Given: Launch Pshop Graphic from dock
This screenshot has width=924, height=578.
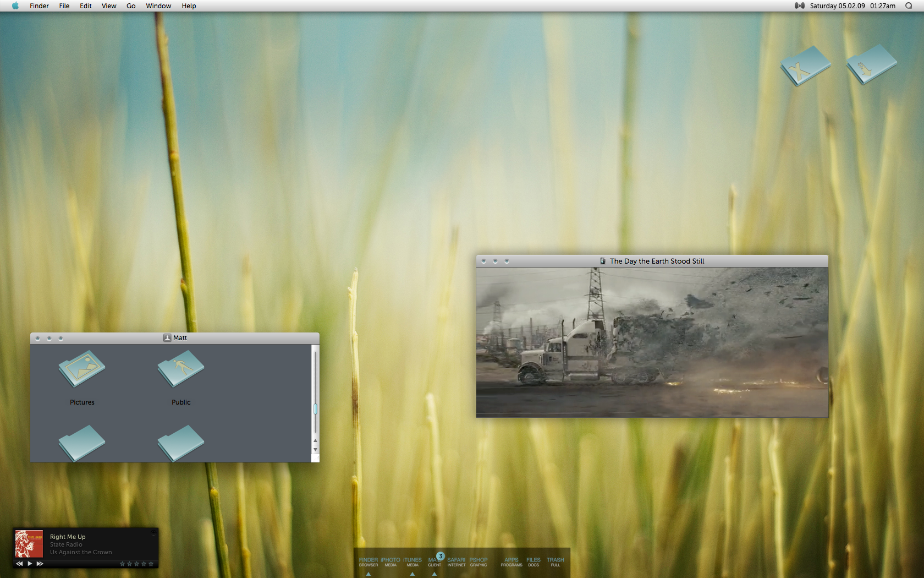Looking at the screenshot, I should tap(479, 562).
